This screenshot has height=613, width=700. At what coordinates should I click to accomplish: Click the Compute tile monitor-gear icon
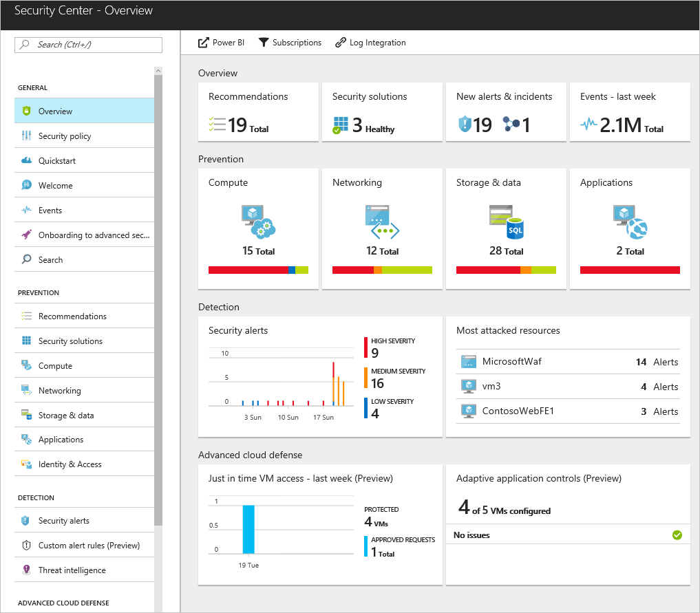(258, 222)
